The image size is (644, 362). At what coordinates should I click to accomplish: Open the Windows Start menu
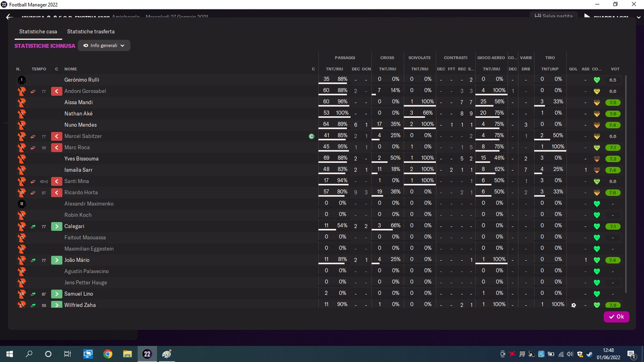[x=10, y=354]
